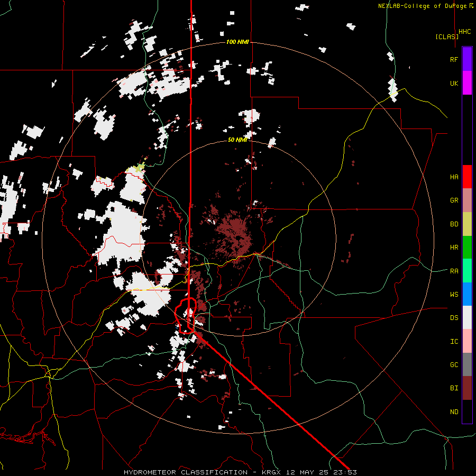The image size is (476, 476).
Task: Click the RA legend label
Action: click(x=454, y=271)
